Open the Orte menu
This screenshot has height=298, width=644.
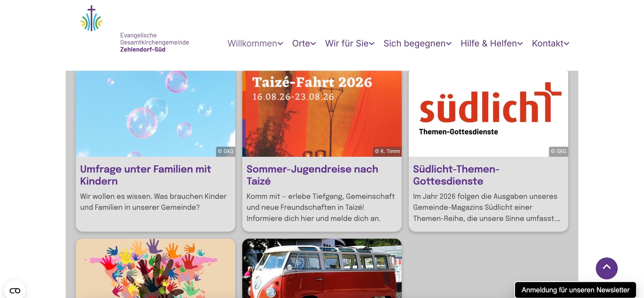pyautogui.click(x=301, y=43)
